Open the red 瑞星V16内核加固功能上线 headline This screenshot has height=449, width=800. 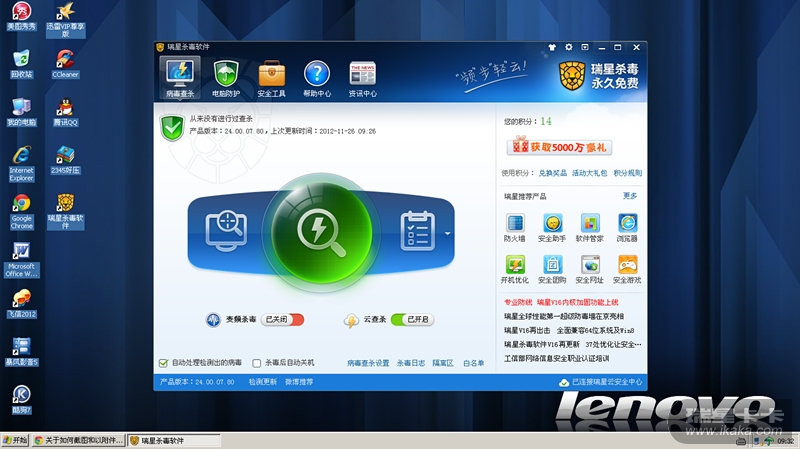coord(577,303)
